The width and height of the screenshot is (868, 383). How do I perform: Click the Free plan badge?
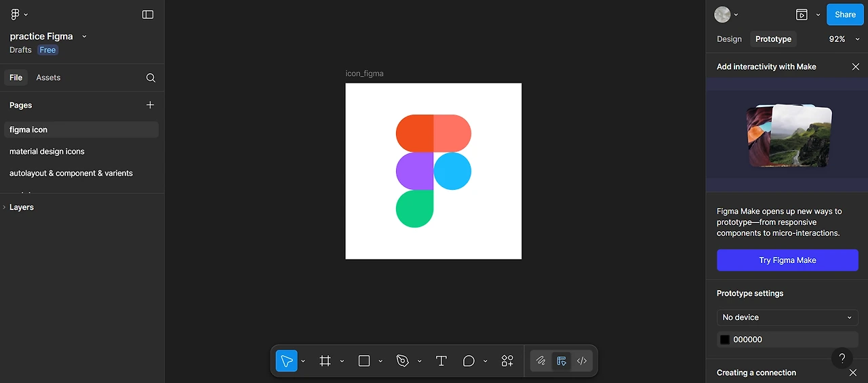click(47, 50)
